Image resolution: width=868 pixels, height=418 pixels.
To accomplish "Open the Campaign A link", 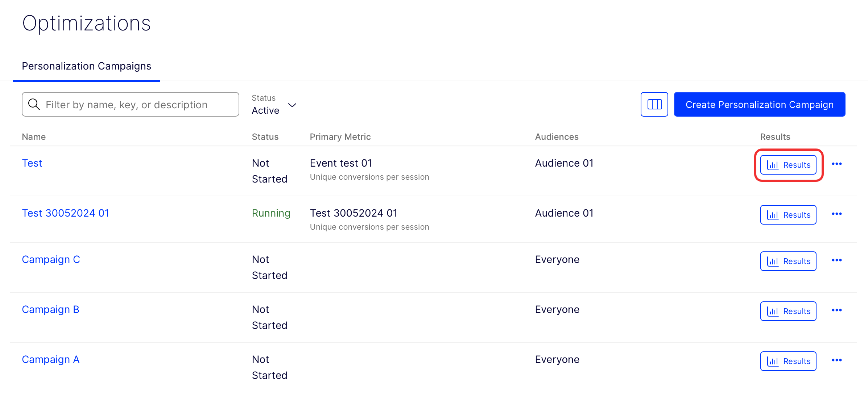I will click(x=50, y=359).
